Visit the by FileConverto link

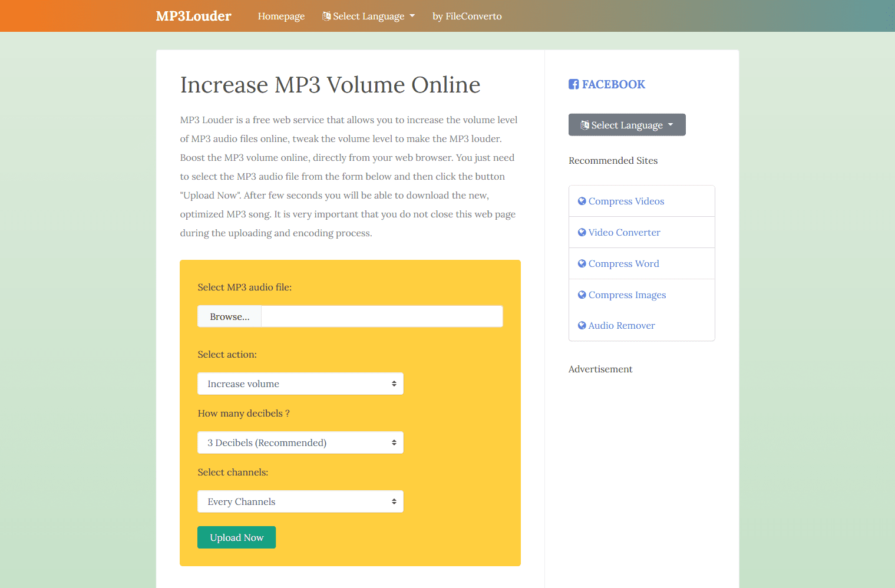467,16
